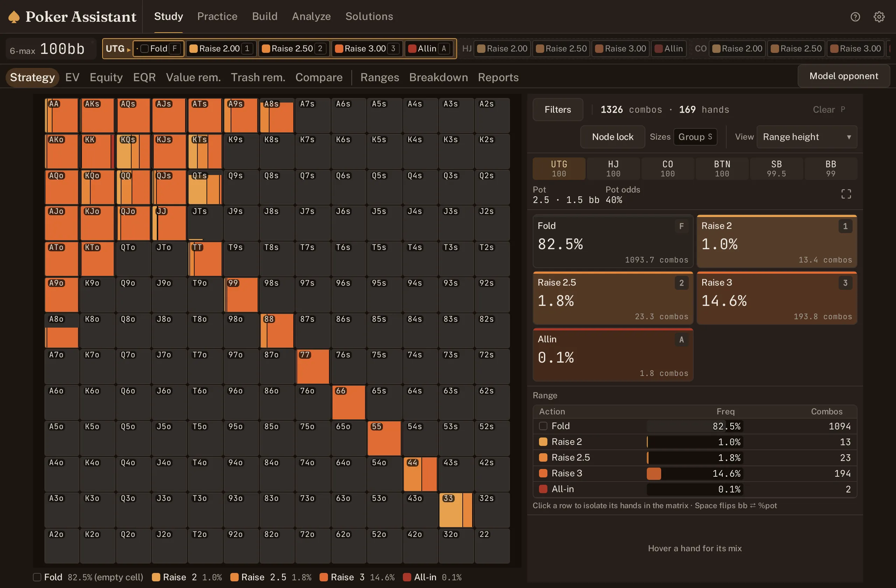Choose UTG Allin action
This screenshot has height=588, width=896.
point(429,49)
